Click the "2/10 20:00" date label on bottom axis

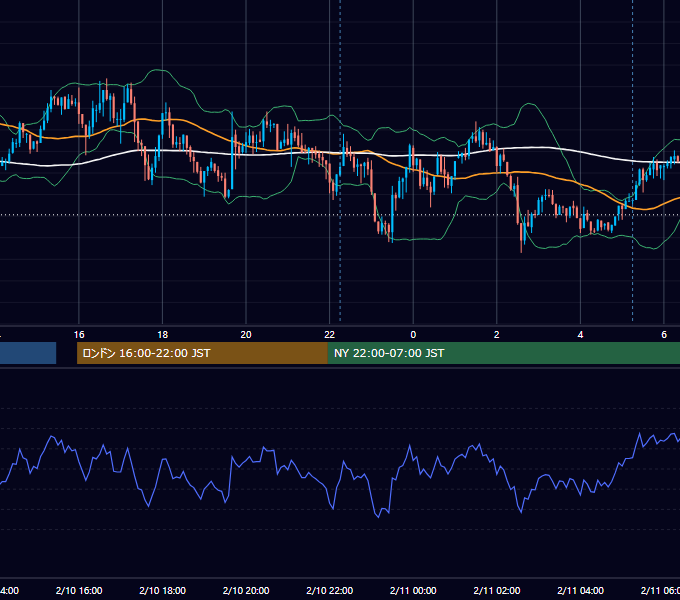click(246, 591)
